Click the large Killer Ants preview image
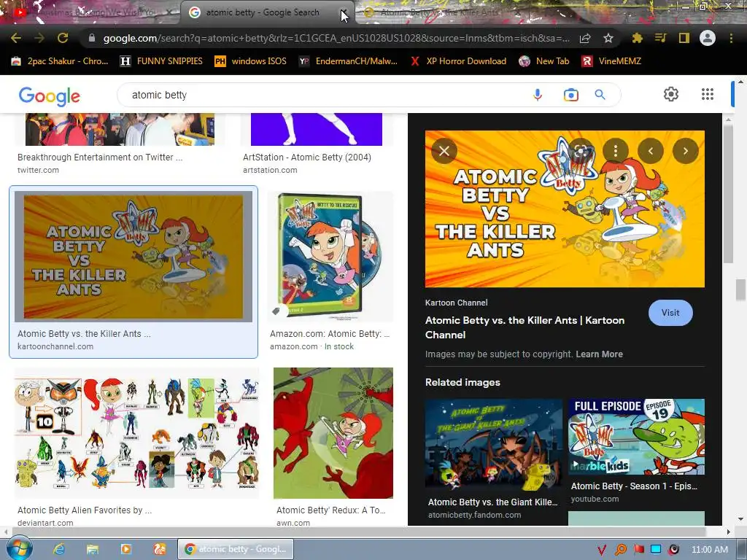Screen dimensions: 747x560 [x=565, y=209]
